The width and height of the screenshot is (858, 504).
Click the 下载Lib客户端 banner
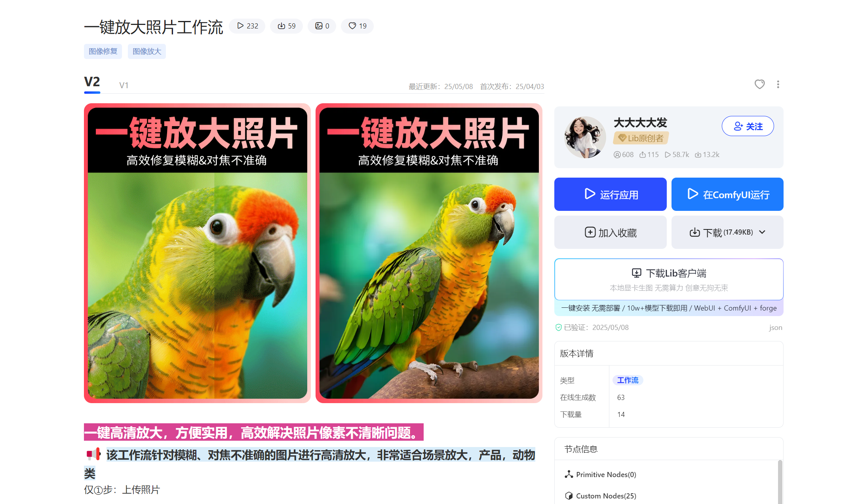[x=669, y=279]
